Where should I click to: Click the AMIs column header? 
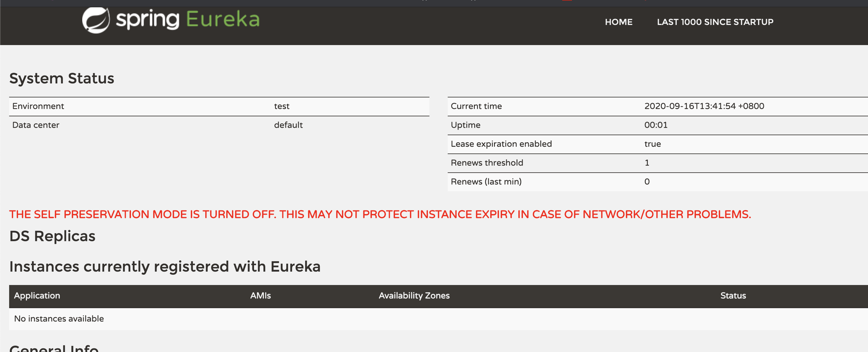point(260,295)
